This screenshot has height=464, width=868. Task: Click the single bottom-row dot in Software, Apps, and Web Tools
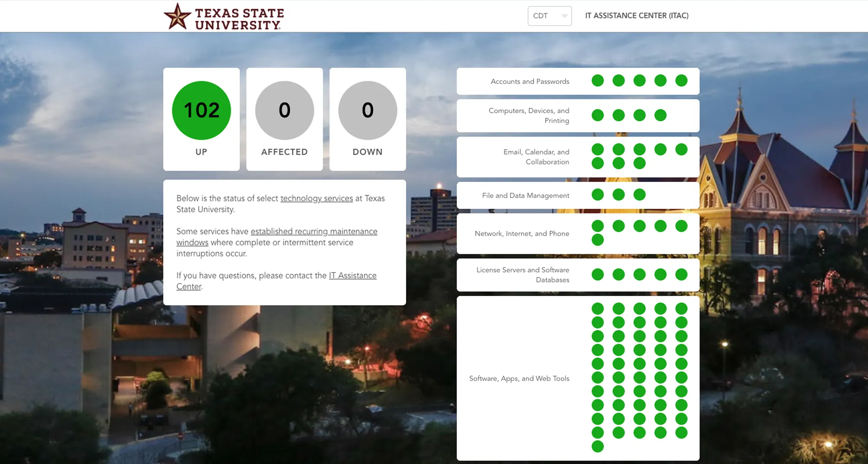(598, 447)
